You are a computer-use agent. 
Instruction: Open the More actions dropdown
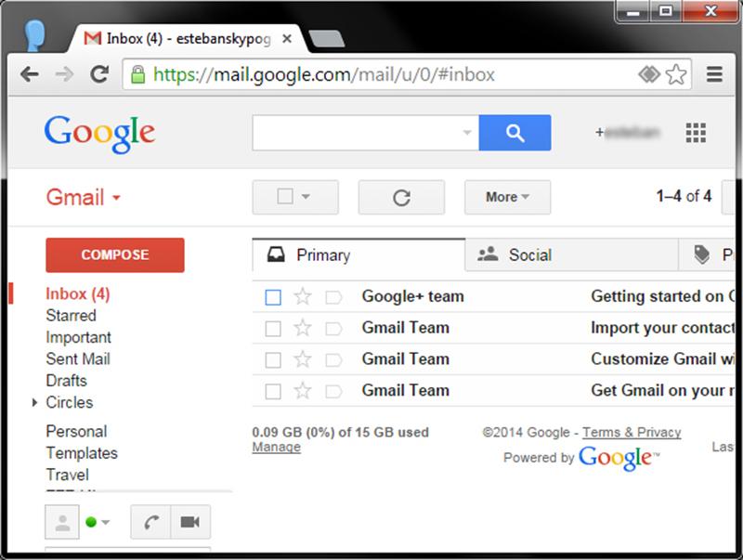[x=507, y=197]
